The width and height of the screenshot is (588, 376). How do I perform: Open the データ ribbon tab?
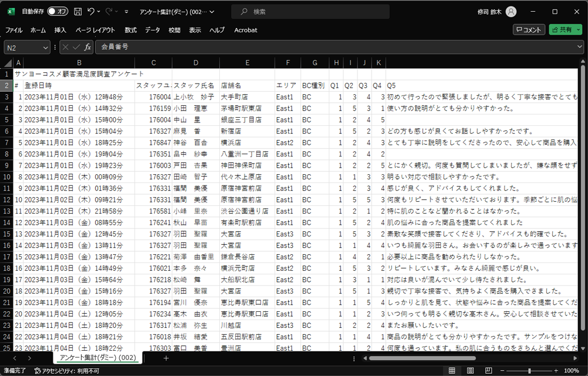[152, 30]
